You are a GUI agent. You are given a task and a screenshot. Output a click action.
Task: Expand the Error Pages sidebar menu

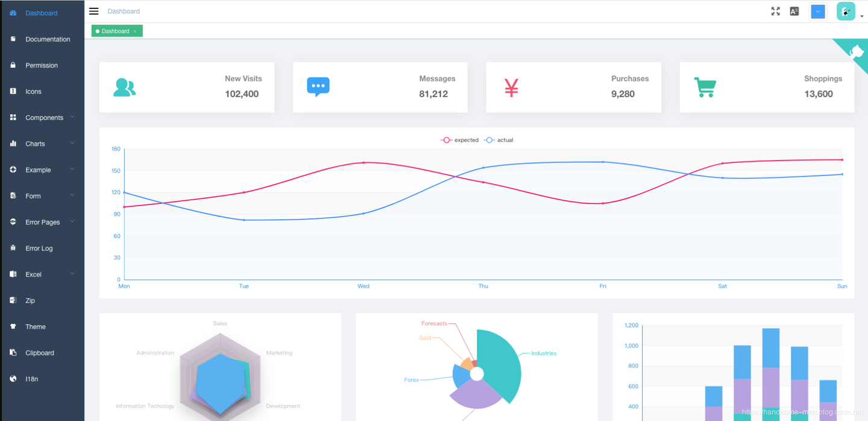pos(42,222)
